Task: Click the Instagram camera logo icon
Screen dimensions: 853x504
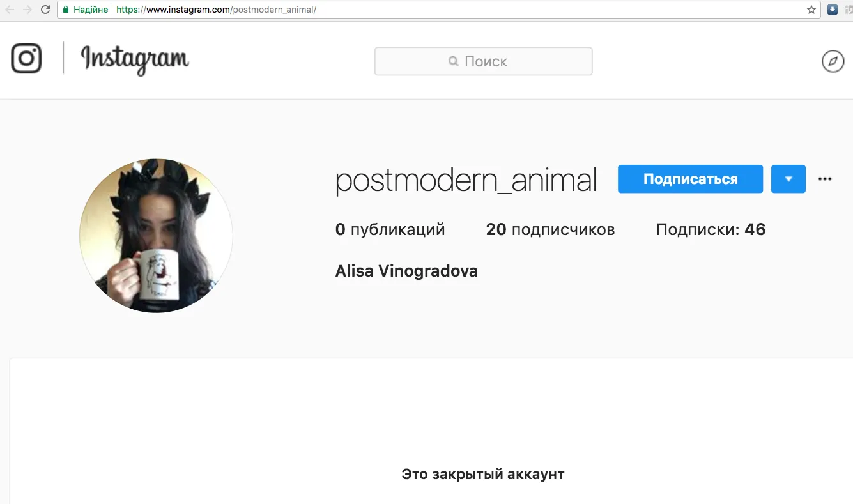Action: (x=26, y=58)
